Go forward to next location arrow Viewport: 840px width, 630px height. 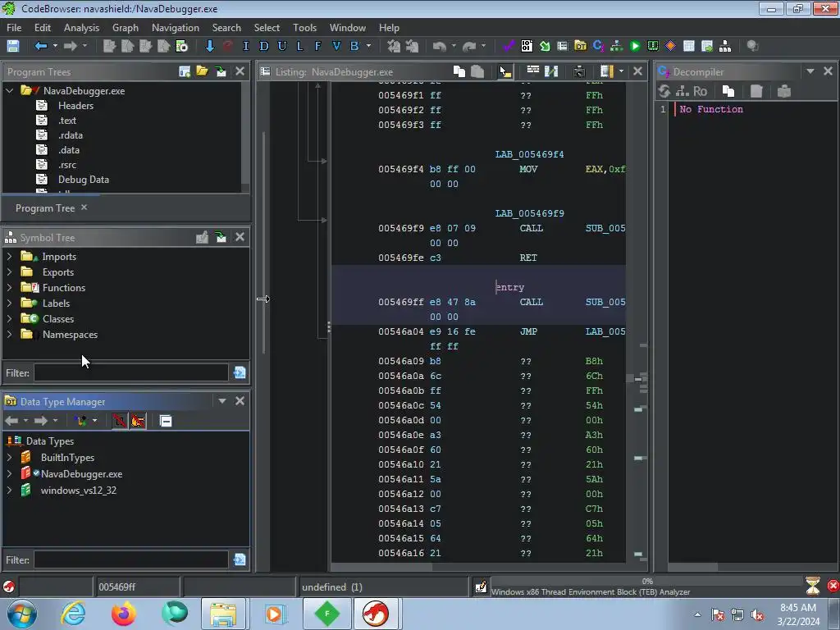(x=71, y=46)
